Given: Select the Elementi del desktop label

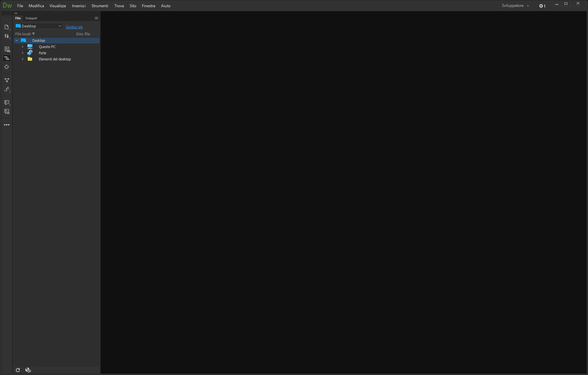Looking at the screenshot, I should pos(55,59).
